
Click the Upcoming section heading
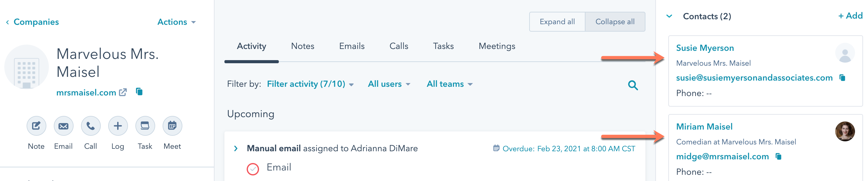tap(251, 114)
